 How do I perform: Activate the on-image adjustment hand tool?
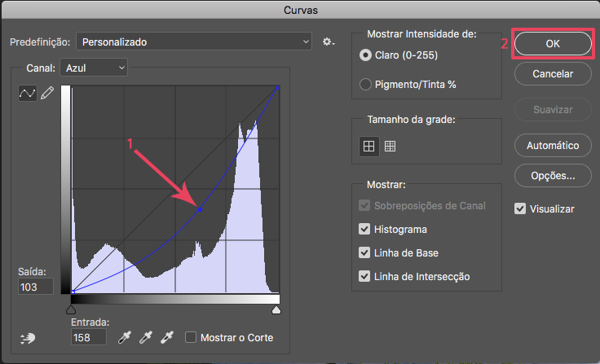tap(28, 338)
